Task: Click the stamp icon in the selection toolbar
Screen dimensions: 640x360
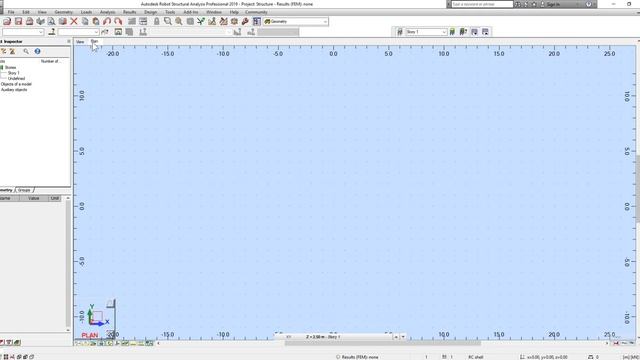Action: pyautogui.click(x=52, y=32)
